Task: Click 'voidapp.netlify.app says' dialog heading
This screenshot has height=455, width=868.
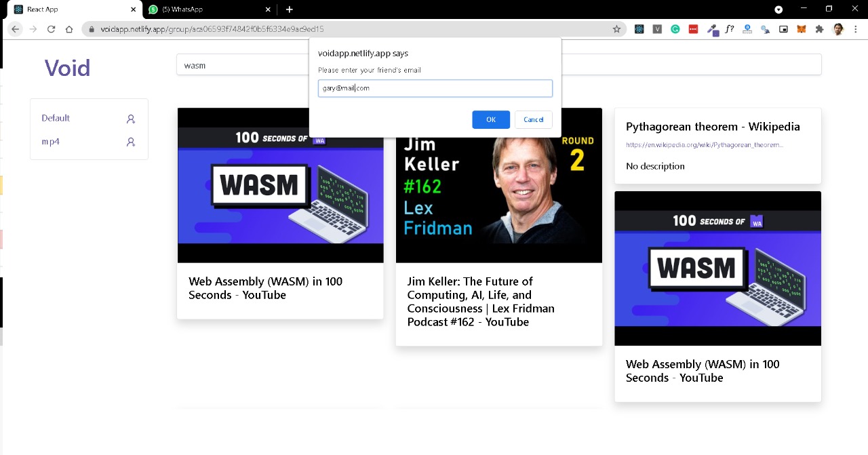Action: pos(363,54)
